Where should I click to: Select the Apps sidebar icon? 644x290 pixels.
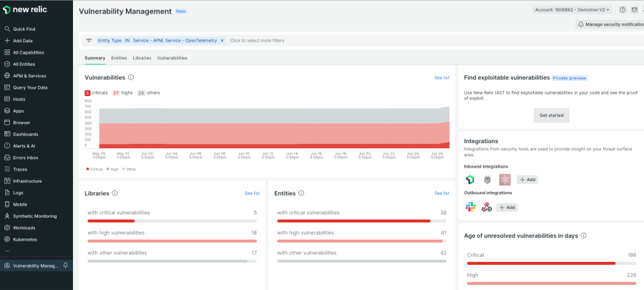tap(7, 111)
